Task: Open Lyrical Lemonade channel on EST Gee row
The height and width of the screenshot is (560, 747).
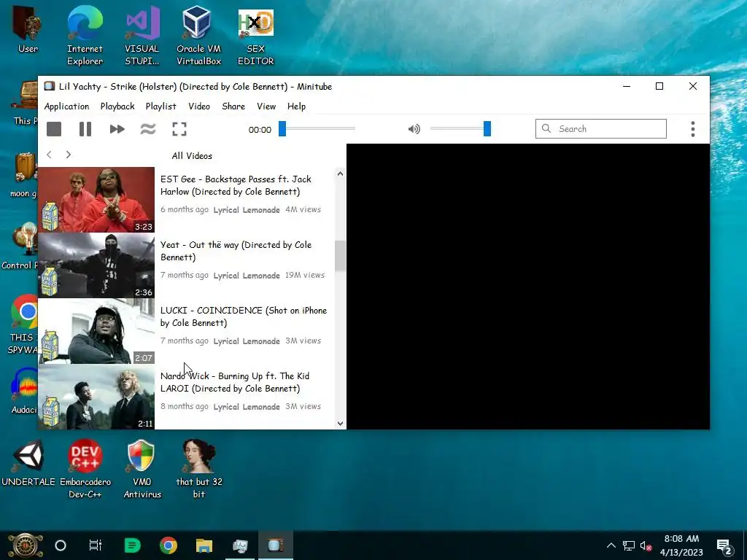Action: point(247,209)
